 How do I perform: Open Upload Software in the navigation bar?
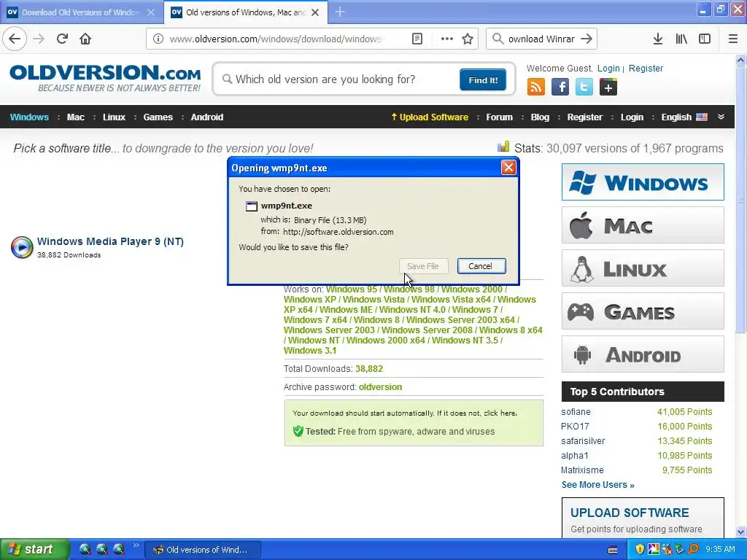430,117
